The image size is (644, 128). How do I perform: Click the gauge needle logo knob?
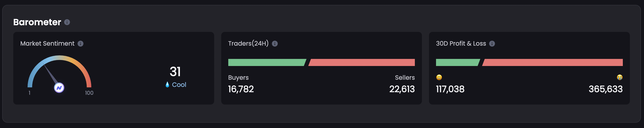59,88
